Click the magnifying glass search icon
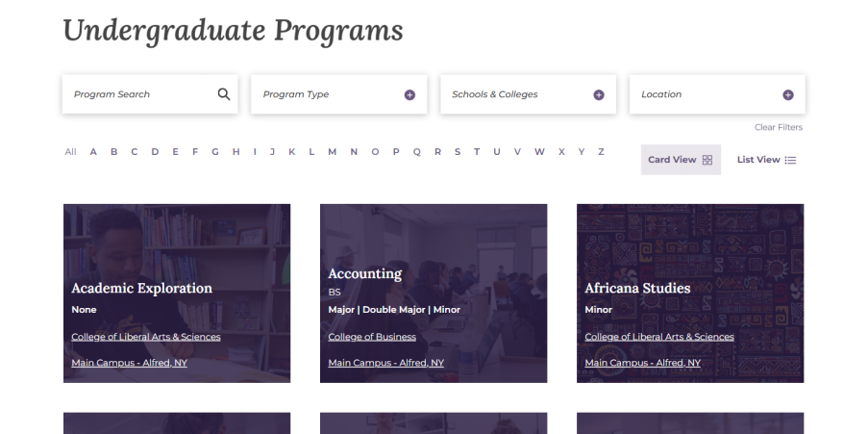The image size is (868, 434). coord(224,94)
